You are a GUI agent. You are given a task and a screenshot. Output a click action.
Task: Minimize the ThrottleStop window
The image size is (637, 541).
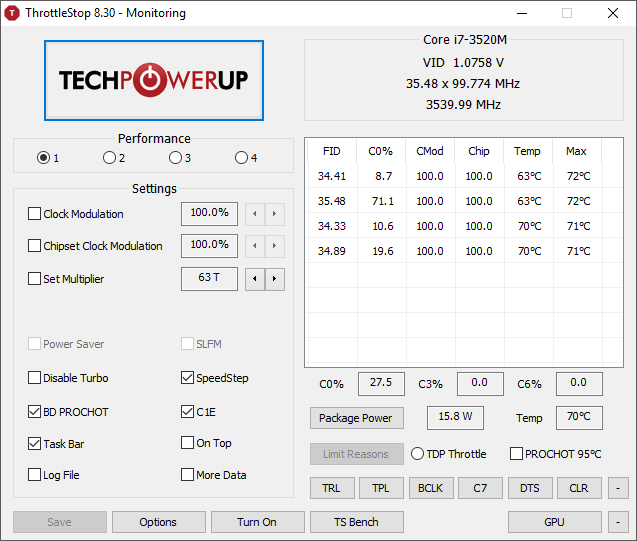522,13
